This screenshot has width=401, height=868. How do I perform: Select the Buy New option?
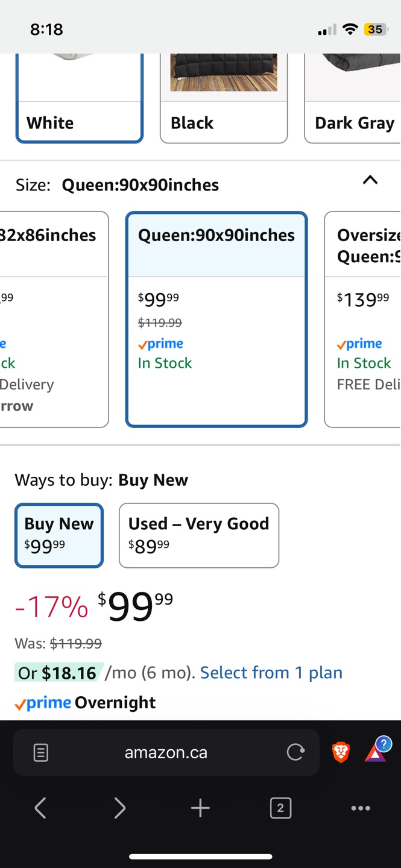click(59, 535)
